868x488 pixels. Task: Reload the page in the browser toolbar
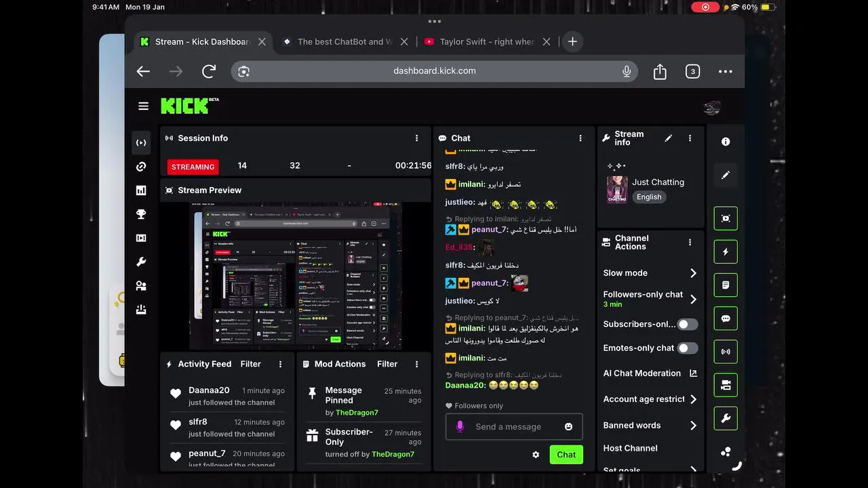[209, 71]
